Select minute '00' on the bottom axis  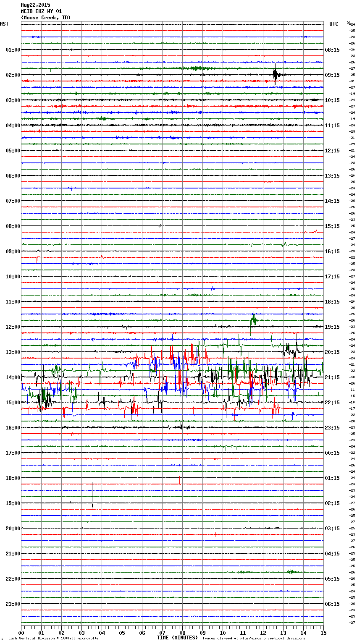[x=21, y=633]
